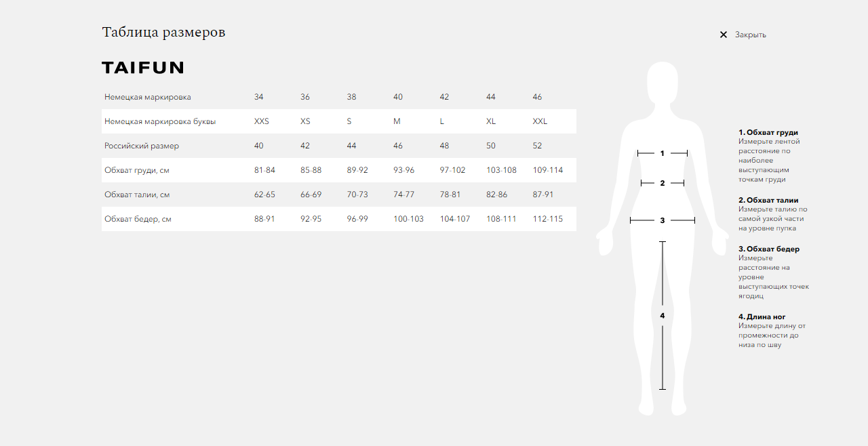Click Russian size 46 cell

pos(398,146)
